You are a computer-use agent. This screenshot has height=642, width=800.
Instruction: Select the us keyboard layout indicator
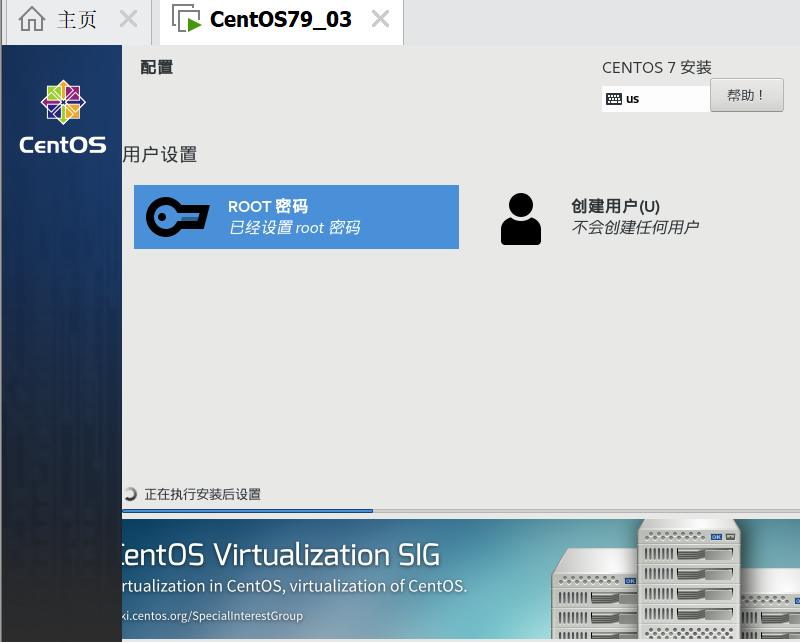pyautogui.click(x=656, y=98)
